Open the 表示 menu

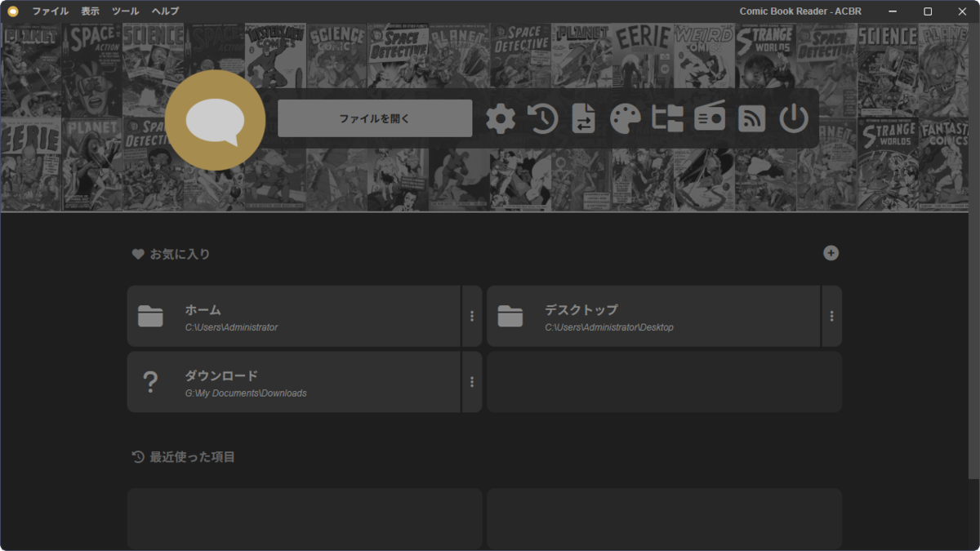91,11
